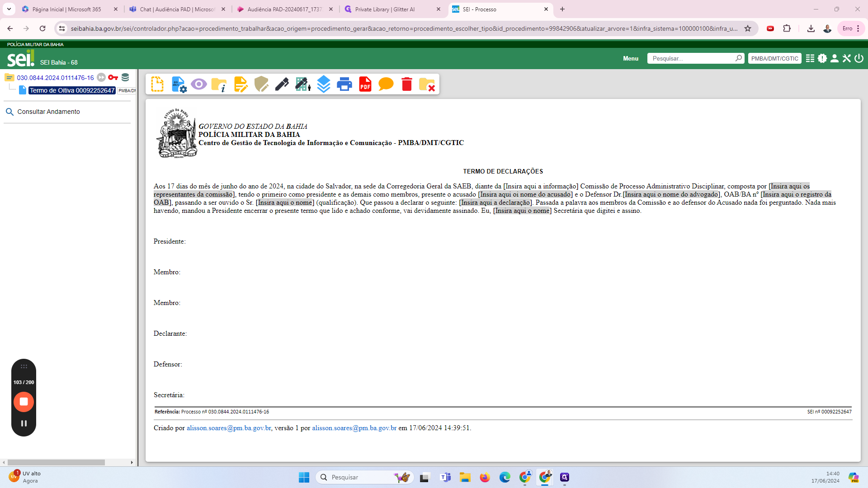Stop recording with the red stop button

[24, 402]
